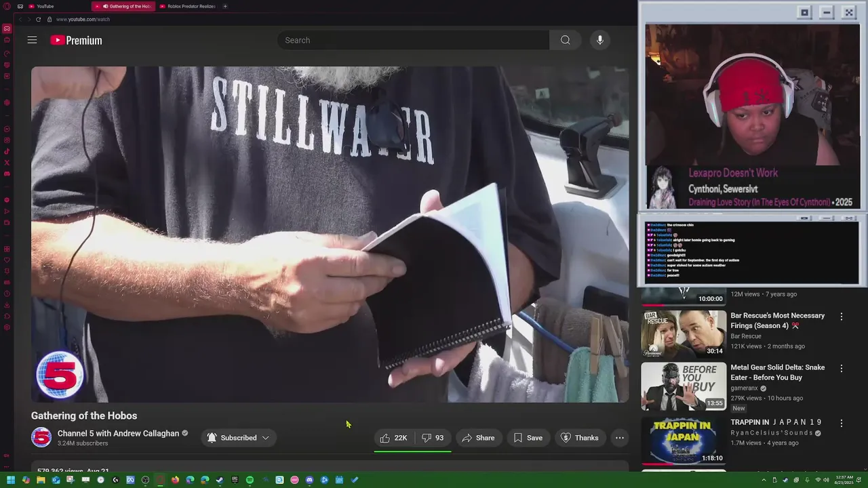Open TikTok in Opera sidebar
Image resolution: width=868 pixels, height=488 pixels.
[7, 151]
